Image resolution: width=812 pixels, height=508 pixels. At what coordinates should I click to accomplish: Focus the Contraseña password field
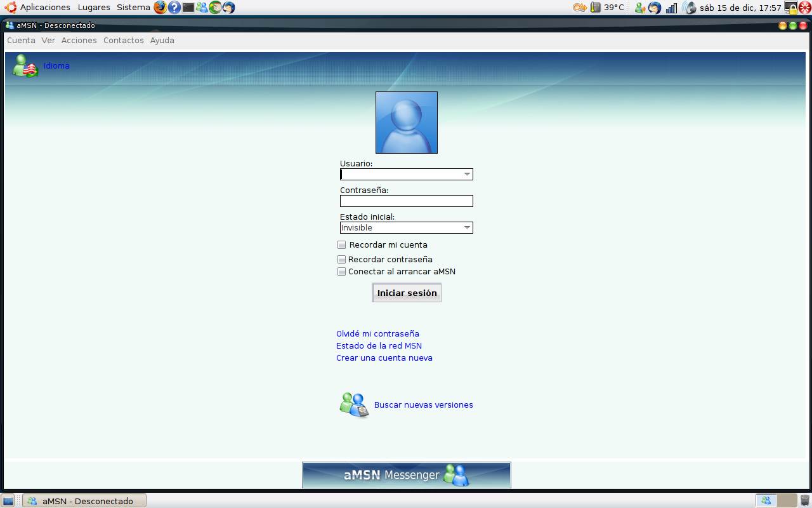407,201
